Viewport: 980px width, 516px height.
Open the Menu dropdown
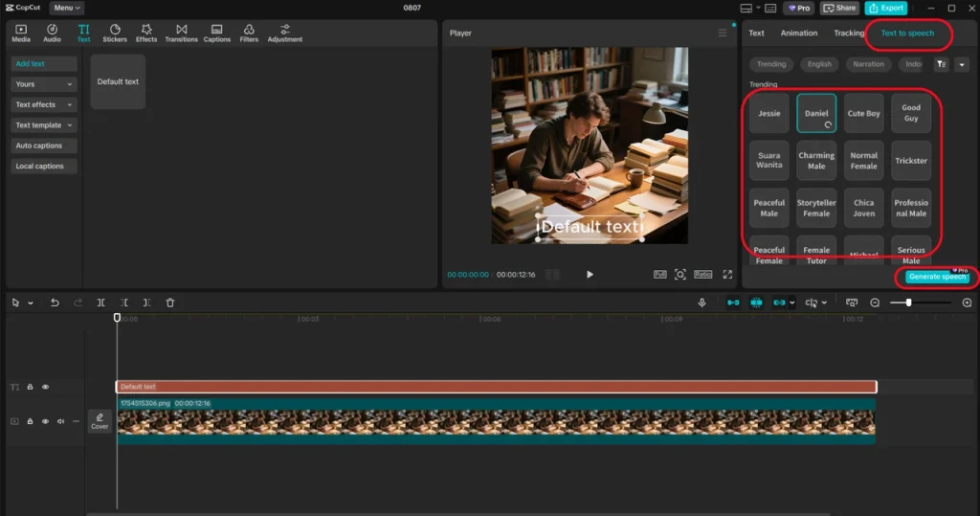tap(66, 8)
